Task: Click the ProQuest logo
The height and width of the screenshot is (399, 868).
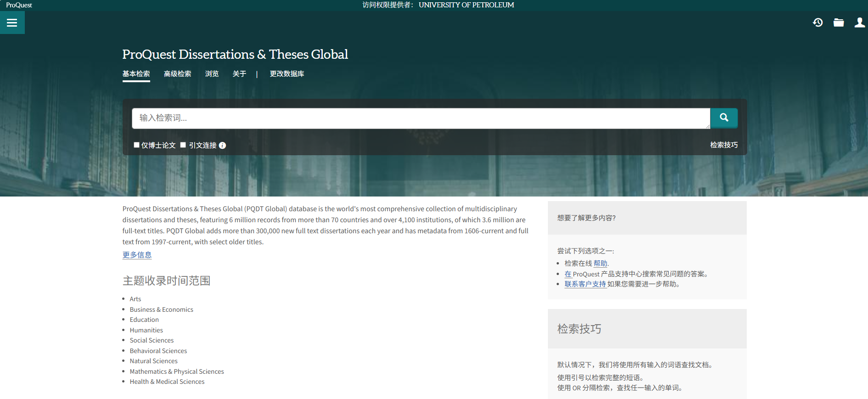Action: click(x=19, y=5)
